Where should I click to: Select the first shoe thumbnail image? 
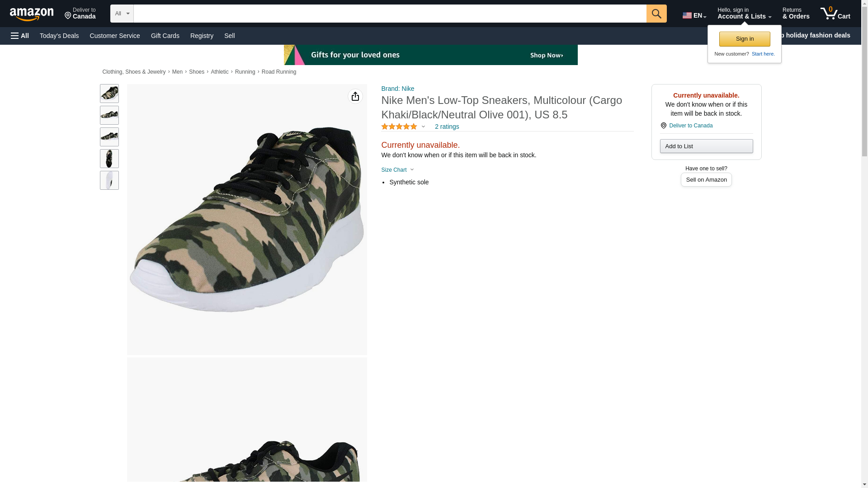pos(109,94)
